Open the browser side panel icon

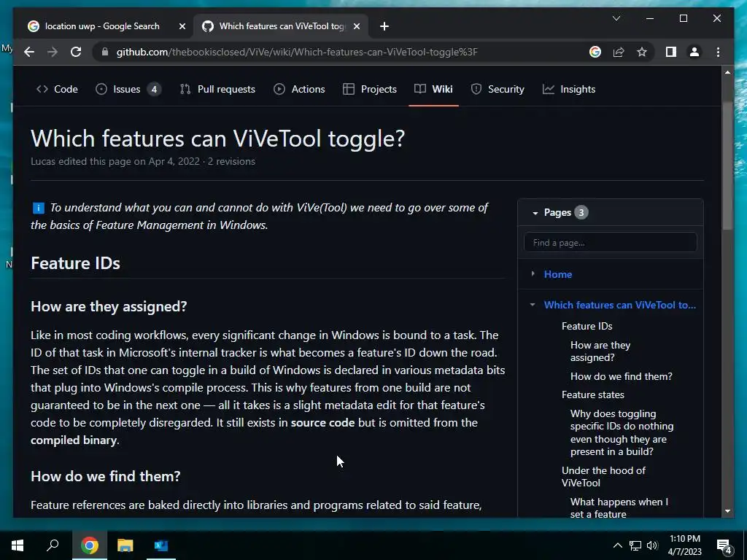(671, 52)
